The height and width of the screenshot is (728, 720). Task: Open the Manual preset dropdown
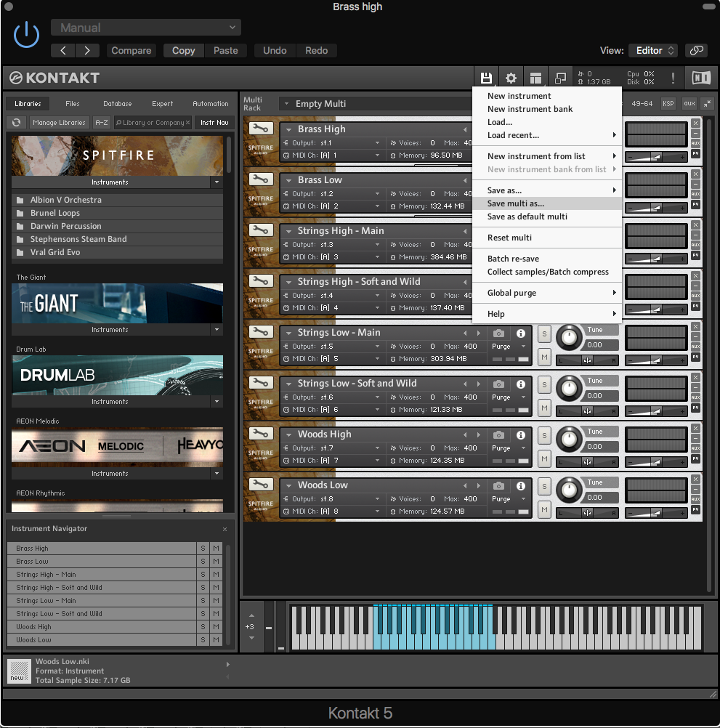point(146,28)
